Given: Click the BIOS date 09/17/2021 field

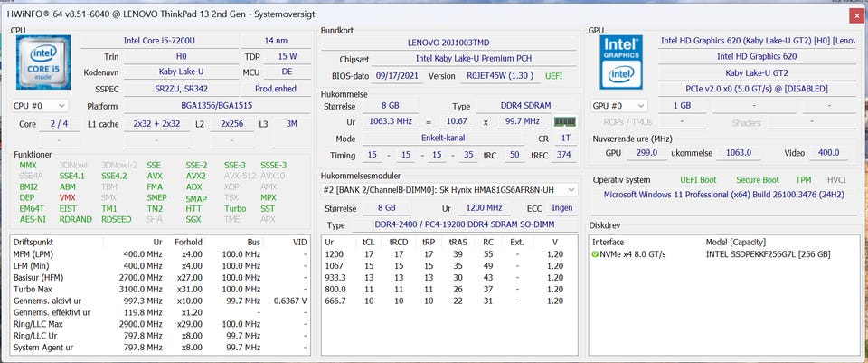Looking at the screenshot, I should coord(398,76).
